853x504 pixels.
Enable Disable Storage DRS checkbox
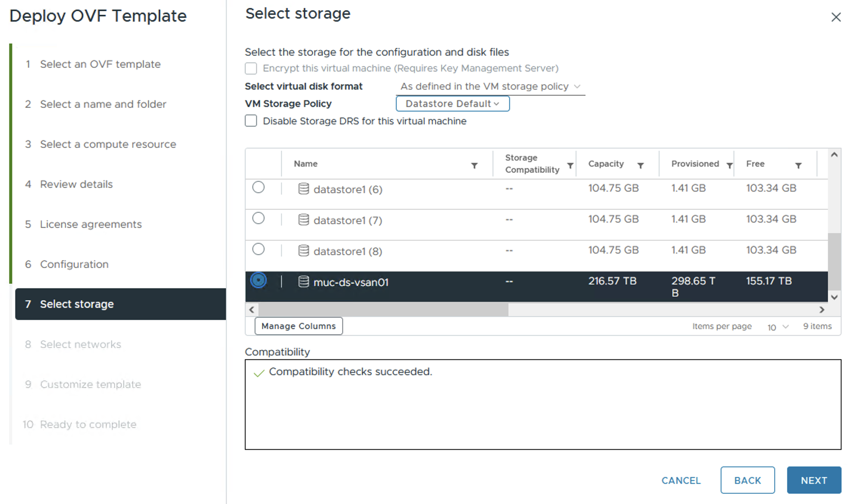251,121
